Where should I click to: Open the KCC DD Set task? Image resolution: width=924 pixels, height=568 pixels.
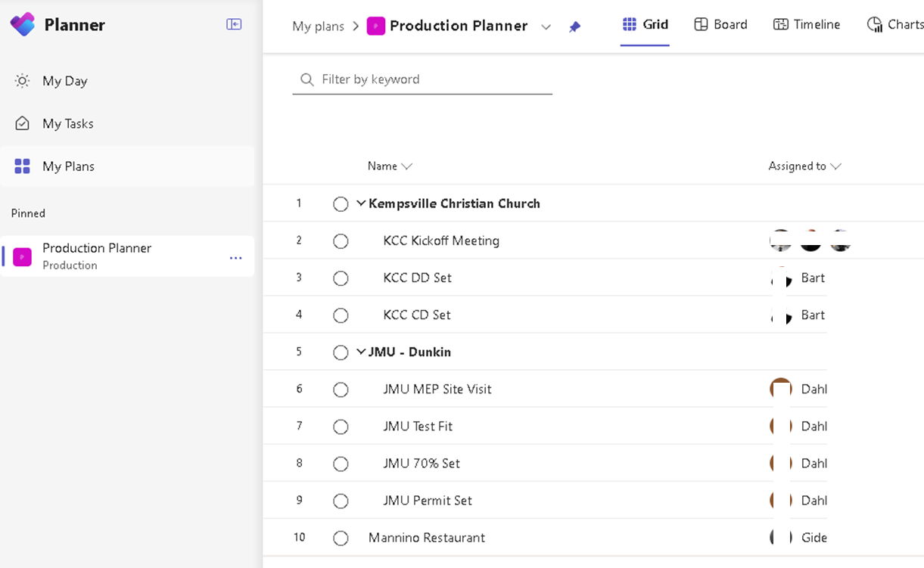point(417,278)
